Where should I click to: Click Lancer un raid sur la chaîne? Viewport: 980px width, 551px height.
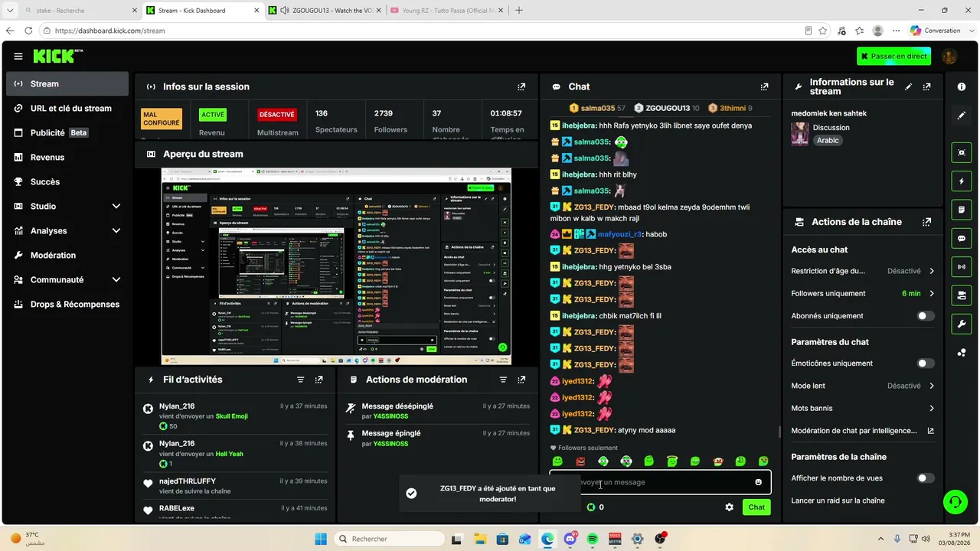pyautogui.click(x=838, y=500)
